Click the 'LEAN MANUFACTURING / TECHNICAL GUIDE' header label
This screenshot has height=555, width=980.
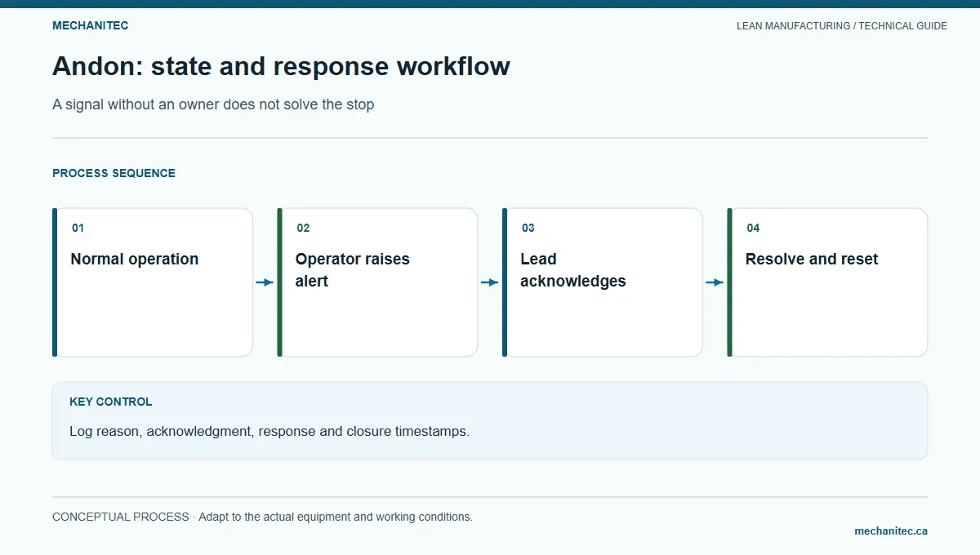point(842,26)
